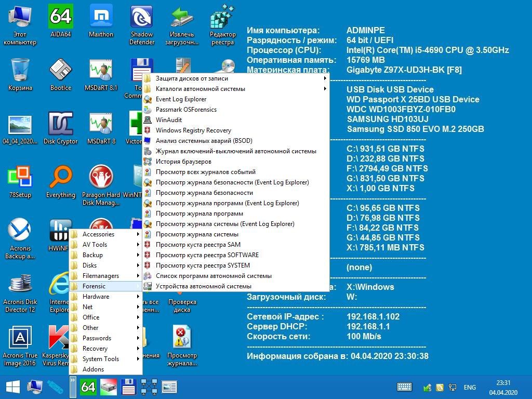Launch WinAudit from the Forensic menu
This screenshot has height=399, width=532.
point(236,120)
